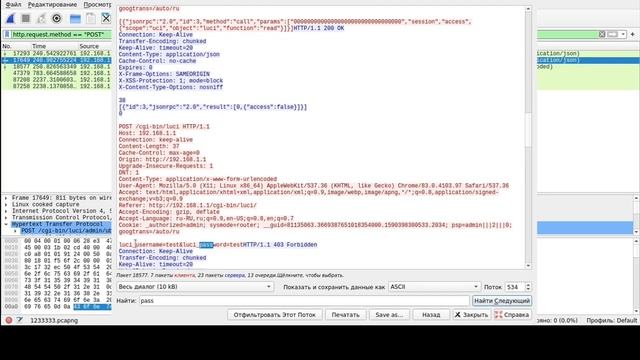Sort the packet list by Time column
640x360 pixels.
(x=39, y=46)
